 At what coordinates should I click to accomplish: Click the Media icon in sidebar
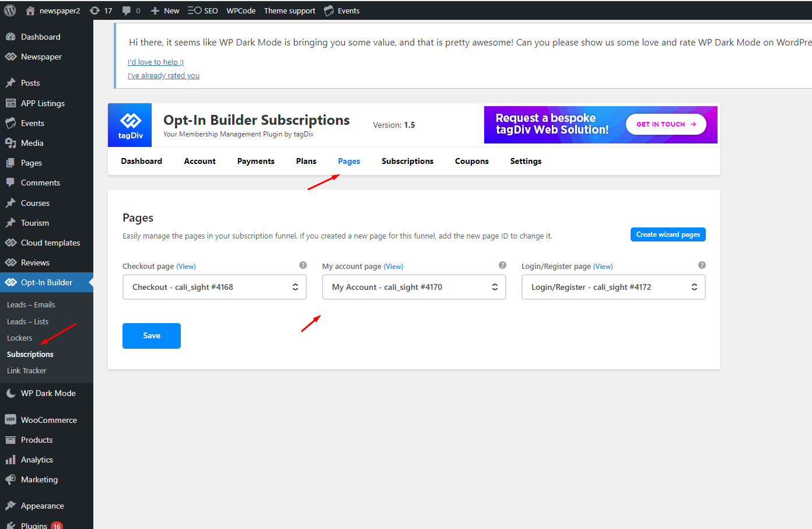pyautogui.click(x=10, y=143)
